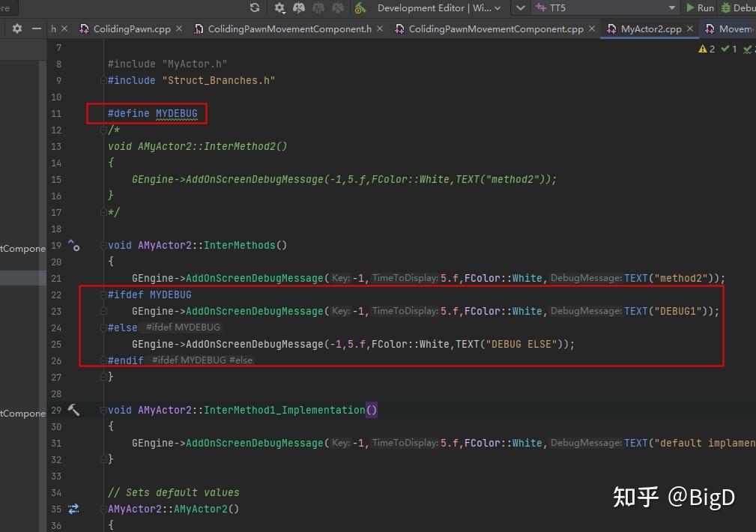Collapse the include block at line 9
756x532 pixels.
tap(103, 80)
